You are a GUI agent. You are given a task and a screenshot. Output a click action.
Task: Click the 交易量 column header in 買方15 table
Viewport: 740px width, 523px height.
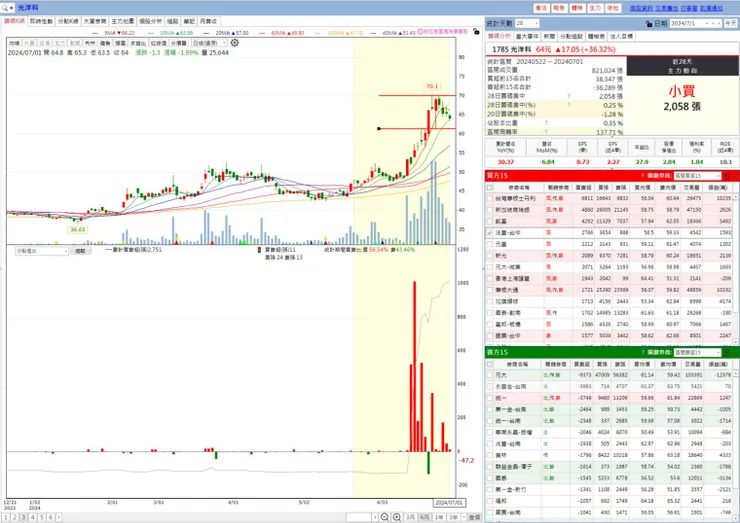691,187
